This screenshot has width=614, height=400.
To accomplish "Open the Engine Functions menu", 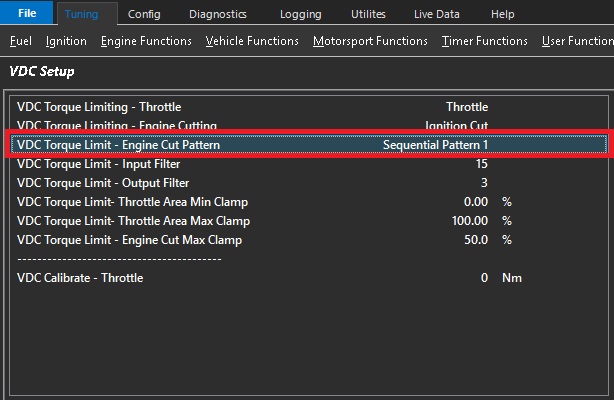I will 146,41.
